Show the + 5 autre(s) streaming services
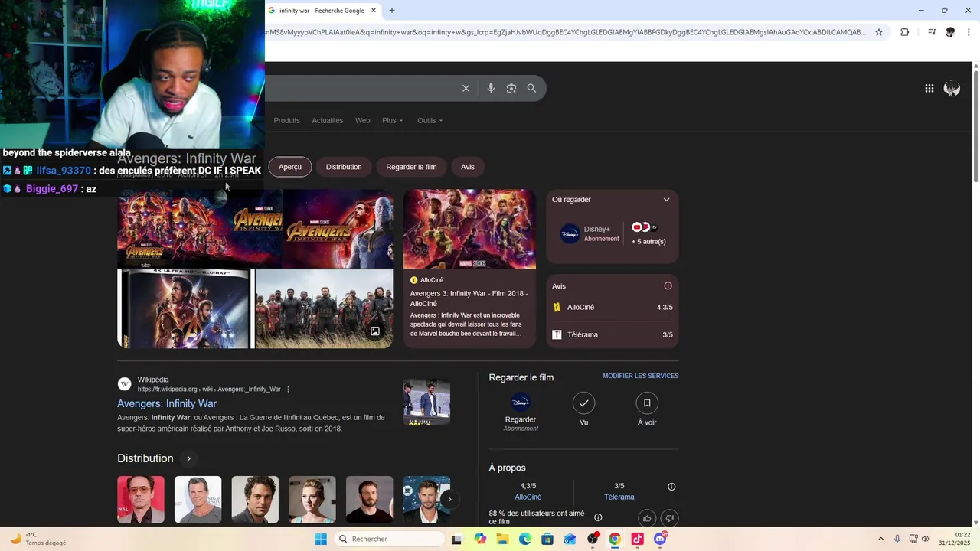 (x=648, y=242)
